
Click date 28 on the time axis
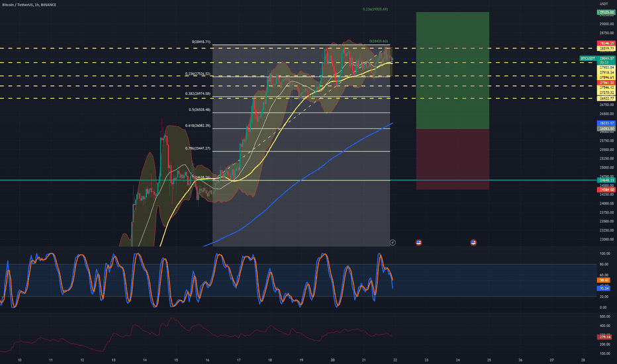(583, 360)
